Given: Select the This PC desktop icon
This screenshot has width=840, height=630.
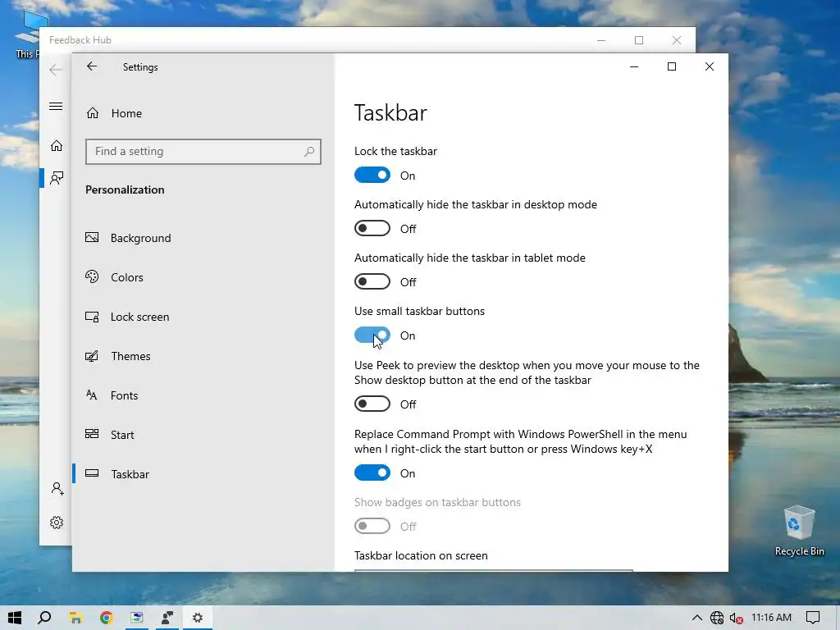Looking at the screenshot, I should tap(28, 34).
